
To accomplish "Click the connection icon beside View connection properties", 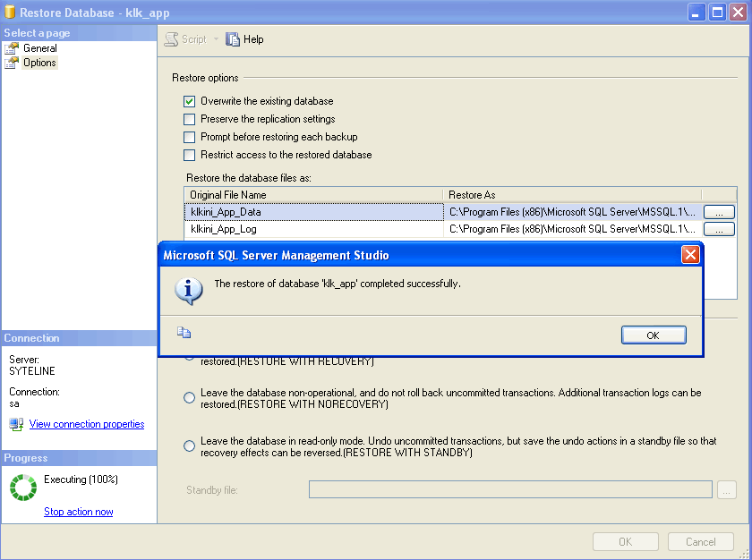I will point(15,423).
